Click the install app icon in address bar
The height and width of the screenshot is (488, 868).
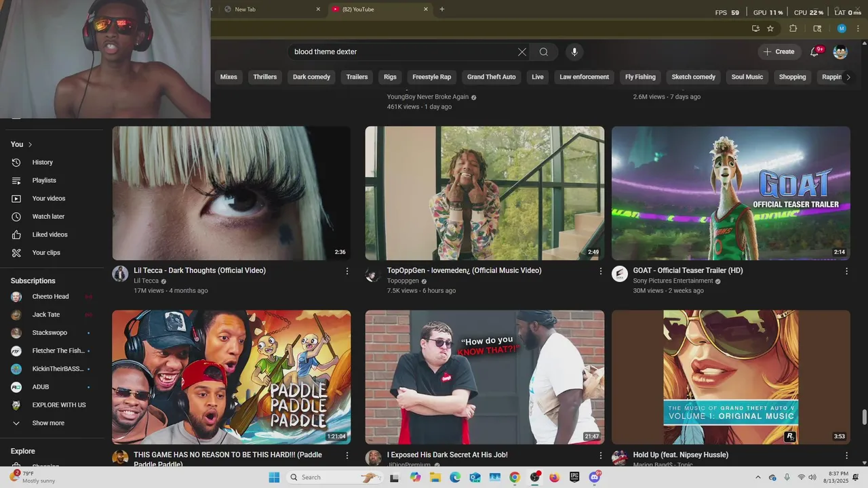755,28
